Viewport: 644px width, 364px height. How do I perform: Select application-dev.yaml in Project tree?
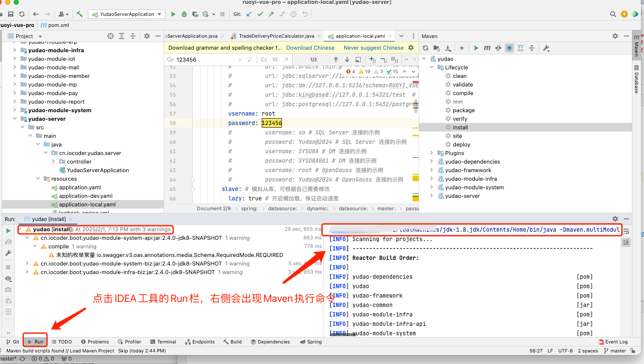86,196
